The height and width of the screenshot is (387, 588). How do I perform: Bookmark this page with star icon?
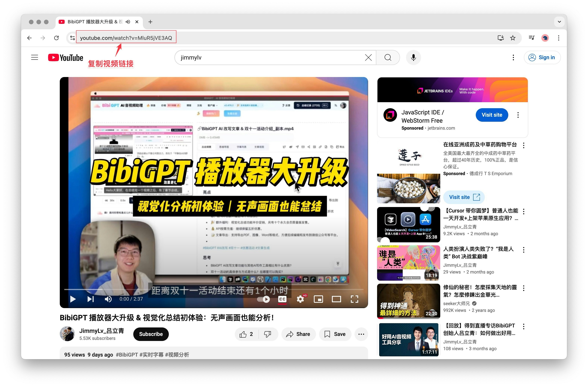[x=513, y=38]
